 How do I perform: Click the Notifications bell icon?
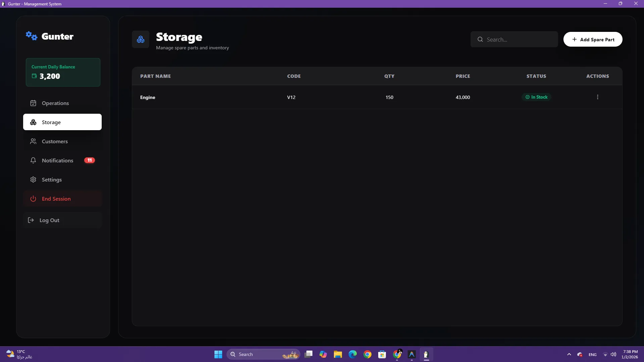33,160
